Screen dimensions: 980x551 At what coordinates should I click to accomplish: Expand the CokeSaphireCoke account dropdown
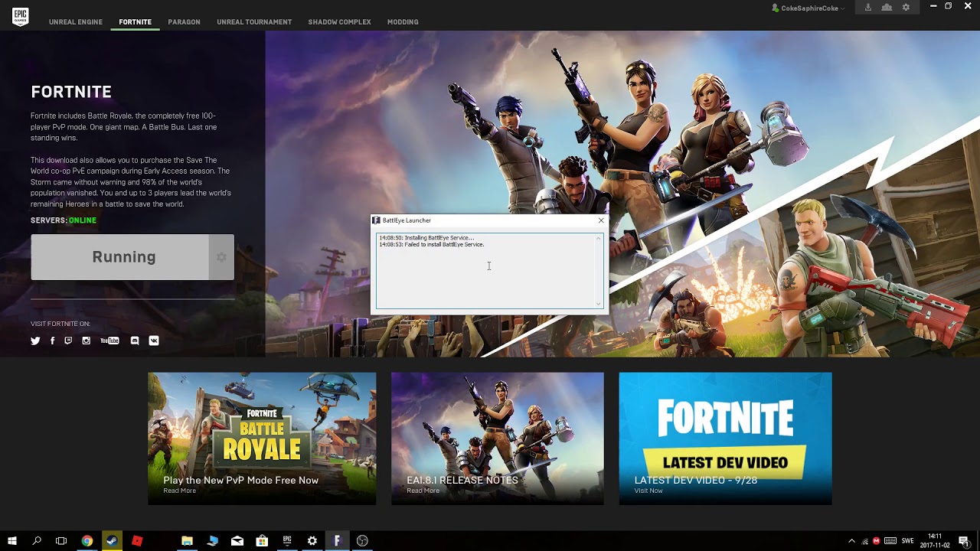(808, 8)
